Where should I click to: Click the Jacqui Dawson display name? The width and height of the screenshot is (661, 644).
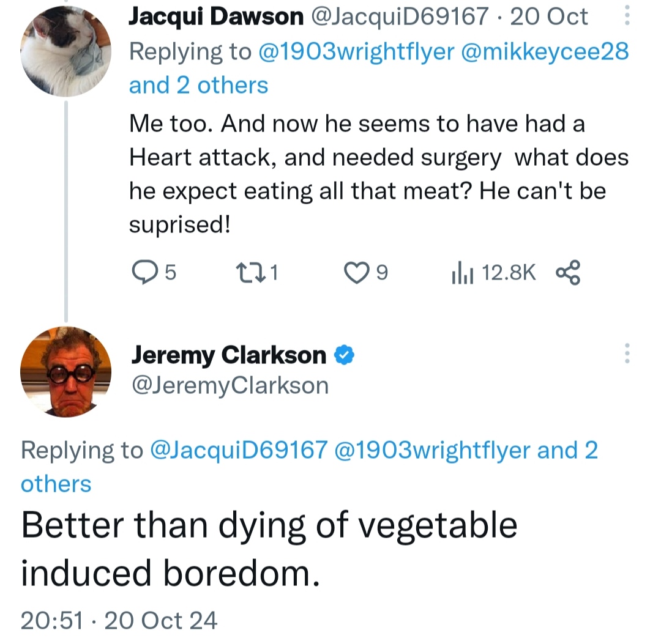click(215, 17)
